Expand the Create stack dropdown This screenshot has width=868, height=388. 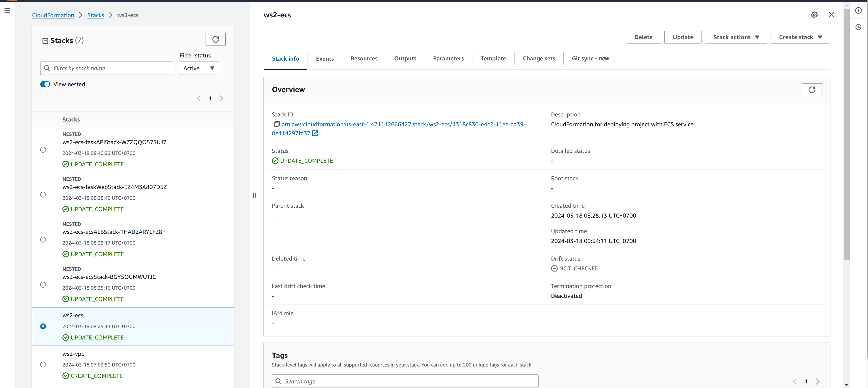(x=800, y=37)
